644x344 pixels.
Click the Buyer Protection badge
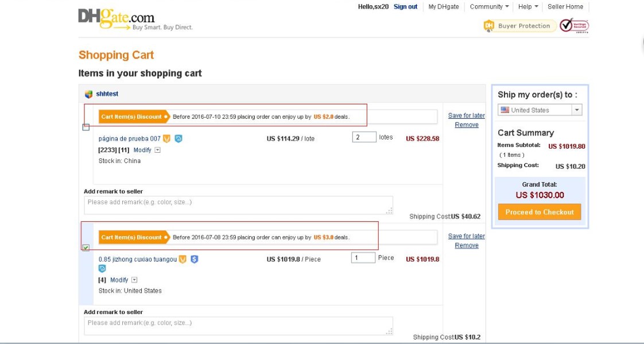pos(519,26)
